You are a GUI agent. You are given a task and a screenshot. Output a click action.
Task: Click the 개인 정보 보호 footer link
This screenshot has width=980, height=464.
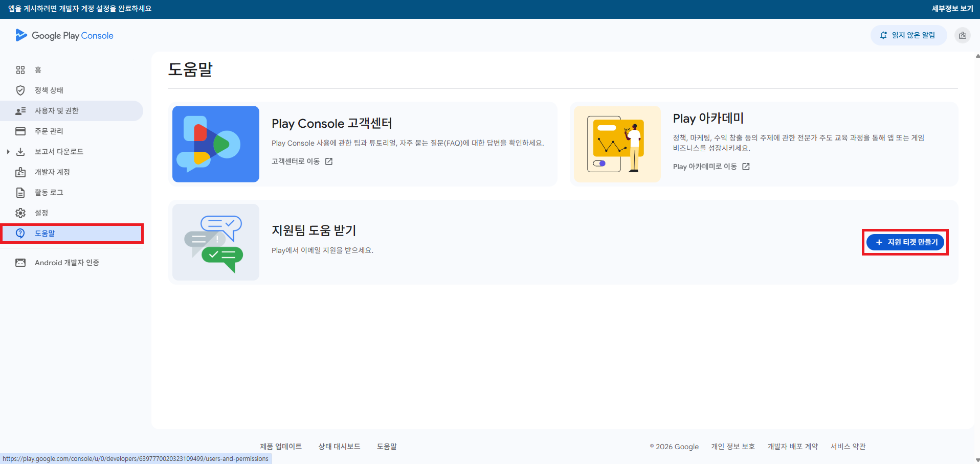733,447
